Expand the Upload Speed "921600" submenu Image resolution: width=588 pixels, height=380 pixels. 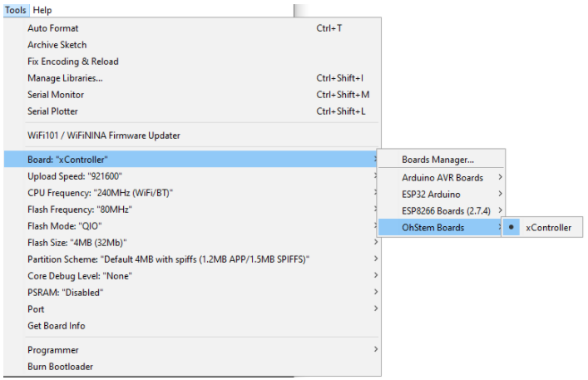[x=75, y=176]
